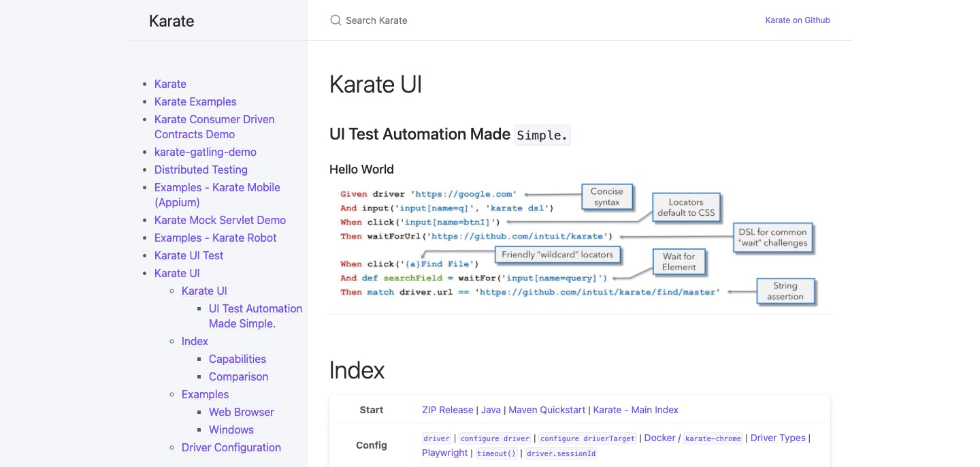Open Karate UI Test in sidebar
Image resolution: width=980 pixels, height=467 pixels.
pos(189,255)
